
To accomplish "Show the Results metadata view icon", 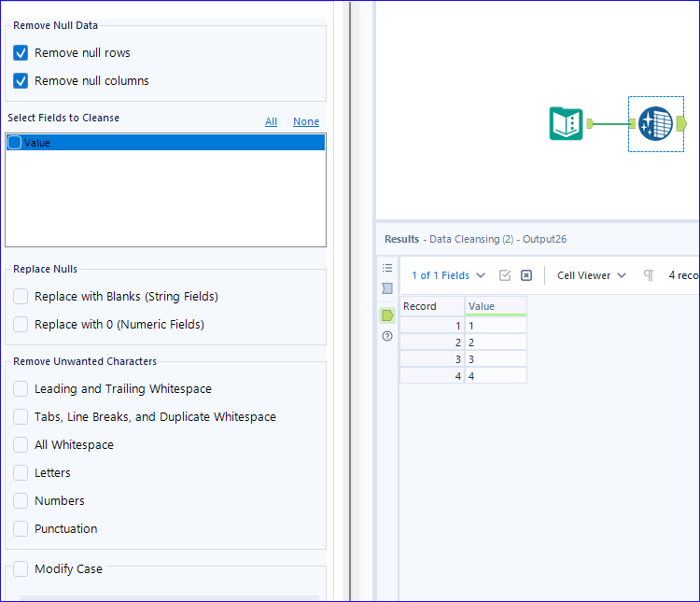I will coord(387,288).
